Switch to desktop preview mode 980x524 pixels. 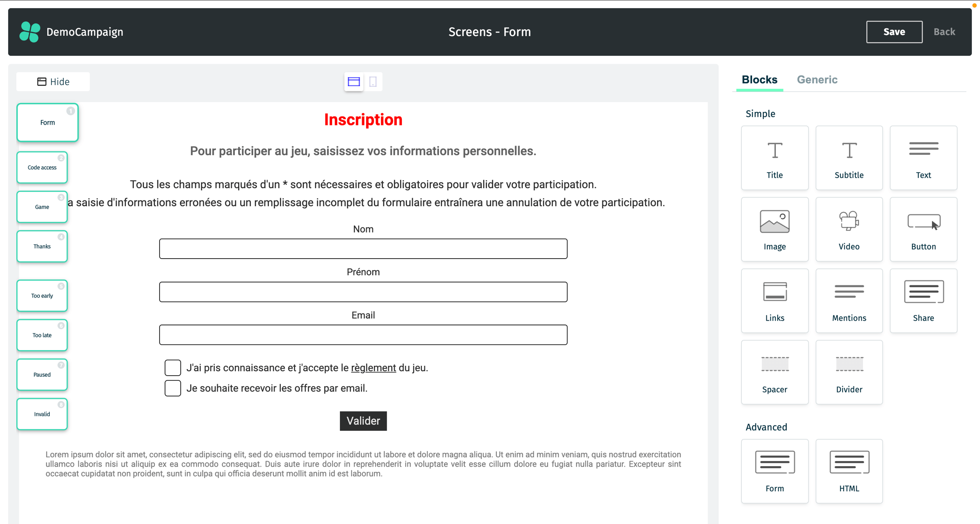point(353,82)
